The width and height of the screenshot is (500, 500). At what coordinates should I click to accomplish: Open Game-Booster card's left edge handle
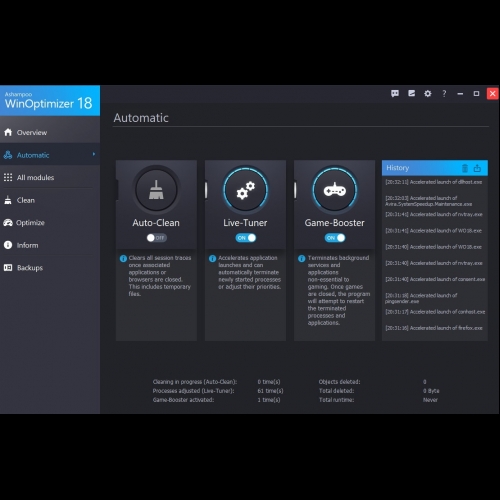[x=295, y=190]
